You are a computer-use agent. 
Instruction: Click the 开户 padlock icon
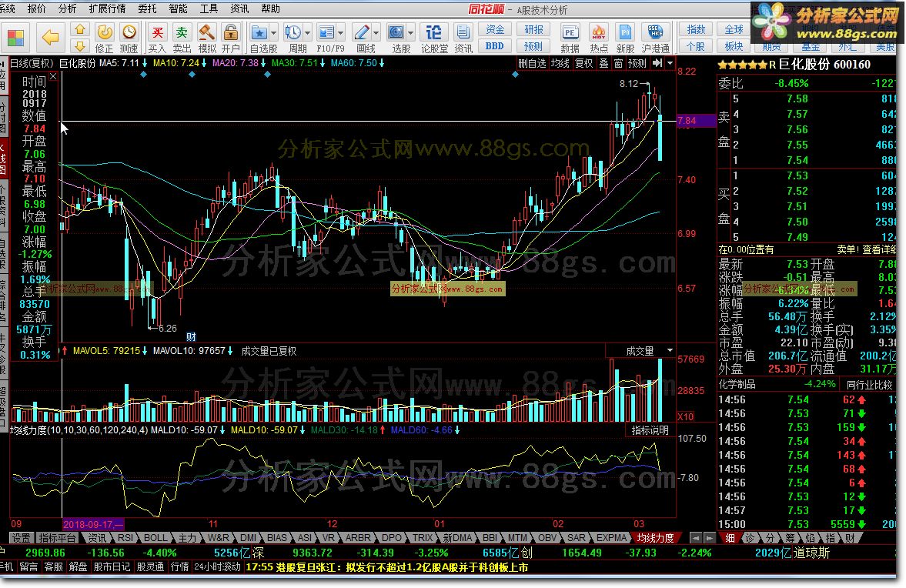coord(231,32)
